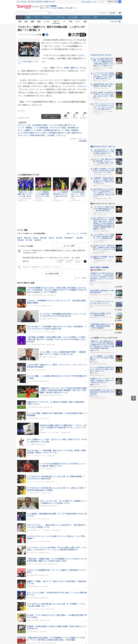This screenshot has width=138, height=644.
Task: Select the ランキング tab
Action: point(86,17)
